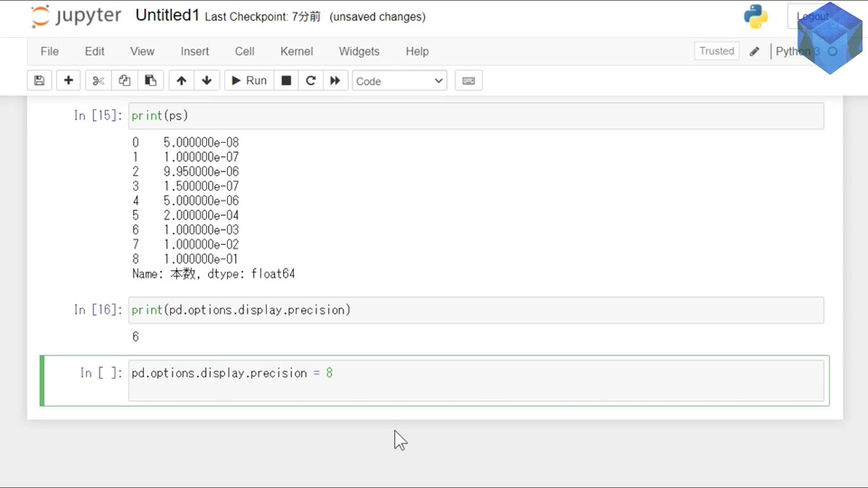Move the selected cell up

click(x=181, y=80)
